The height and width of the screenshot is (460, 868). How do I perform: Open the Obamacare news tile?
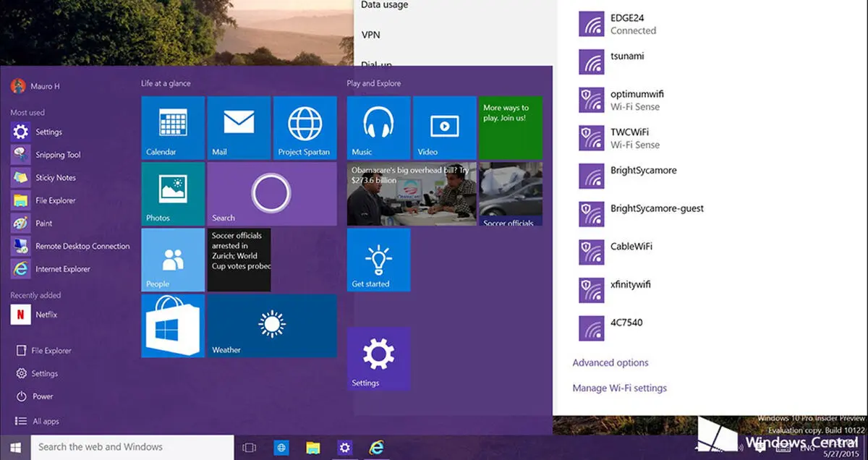click(412, 193)
